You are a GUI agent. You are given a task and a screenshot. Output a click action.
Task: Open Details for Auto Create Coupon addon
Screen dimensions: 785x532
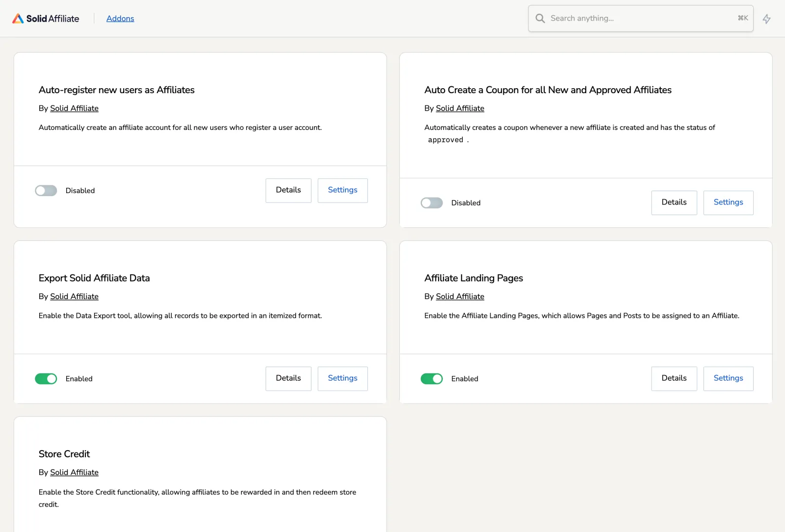pyautogui.click(x=674, y=203)
